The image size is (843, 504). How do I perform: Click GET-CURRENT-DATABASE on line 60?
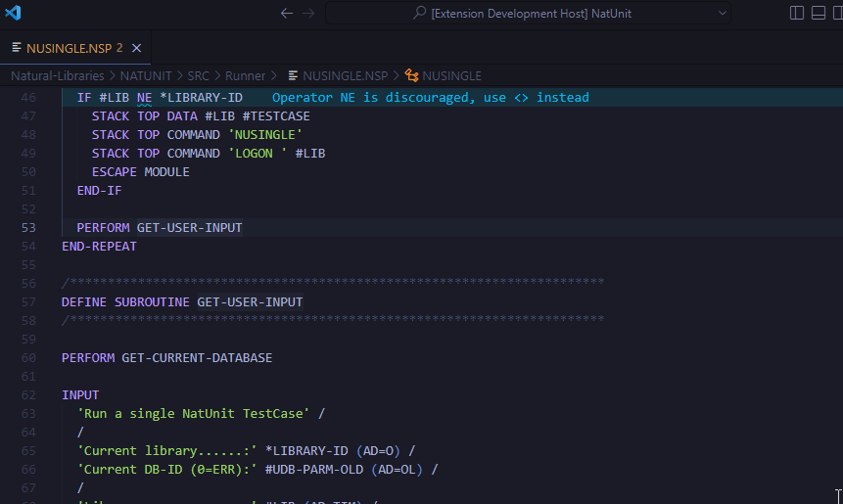197,358
